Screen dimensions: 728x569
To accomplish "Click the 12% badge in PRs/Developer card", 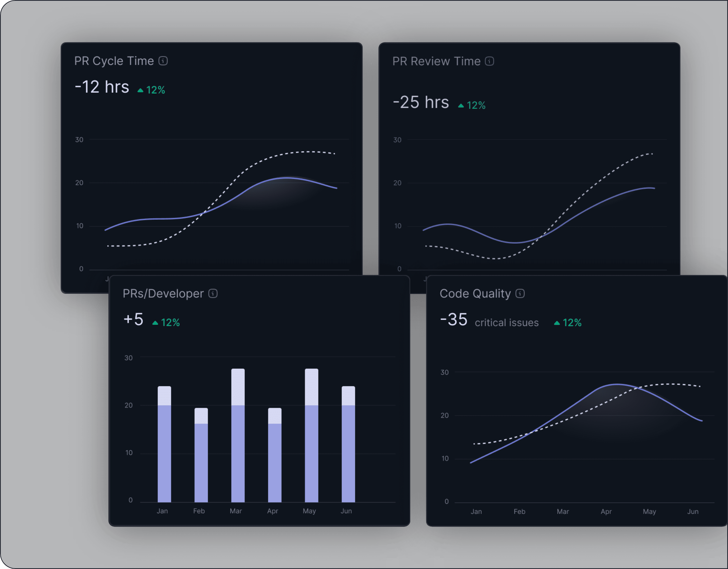I will click(170, 323).
